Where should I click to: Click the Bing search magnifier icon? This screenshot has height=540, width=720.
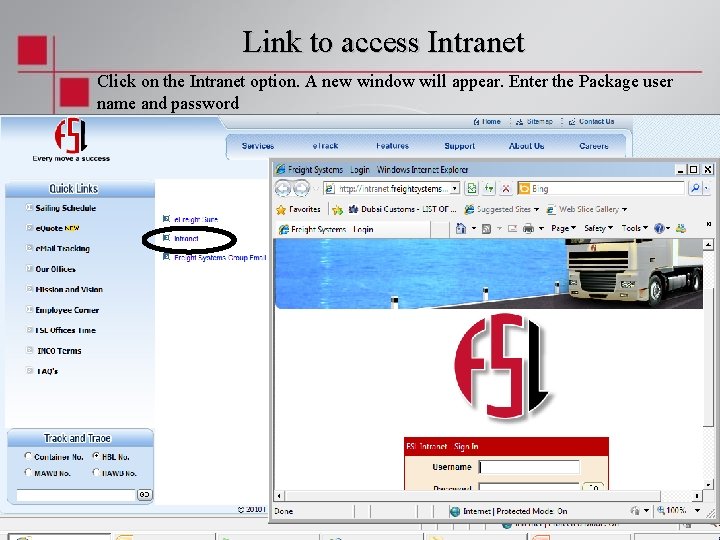pyautogui.click(x=695, y=188)
